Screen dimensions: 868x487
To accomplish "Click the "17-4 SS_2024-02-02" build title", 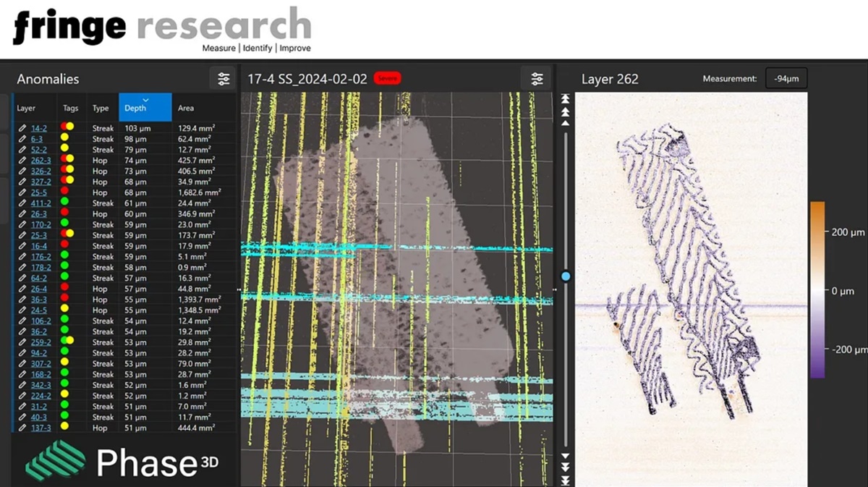I will pyautogui.click(x=307, y=79).
